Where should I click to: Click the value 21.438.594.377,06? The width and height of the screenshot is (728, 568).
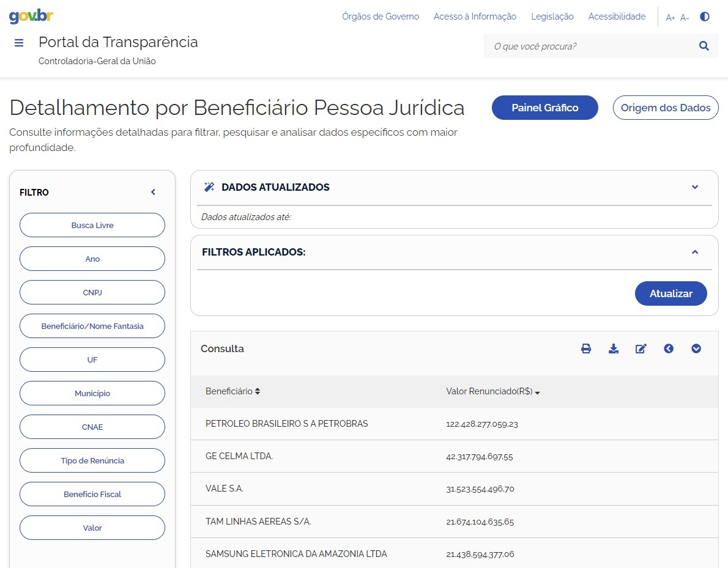(x=480, y=554)
